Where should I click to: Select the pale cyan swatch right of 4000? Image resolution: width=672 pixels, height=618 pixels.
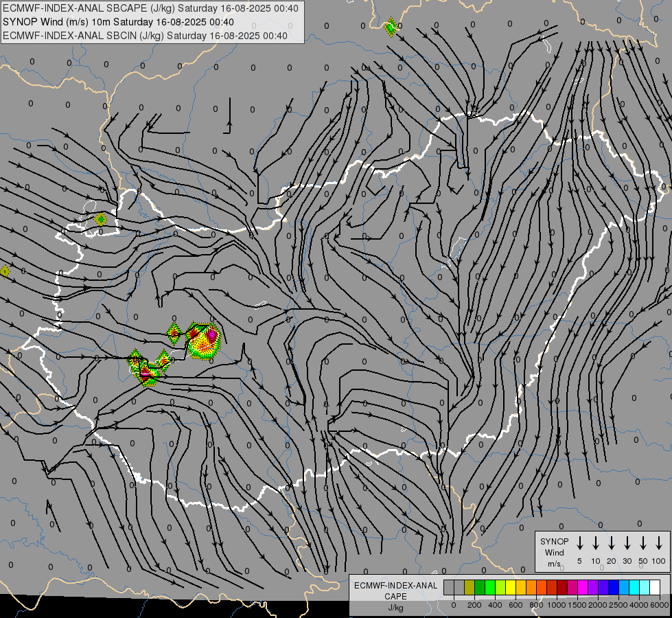[x=645, y=587]
